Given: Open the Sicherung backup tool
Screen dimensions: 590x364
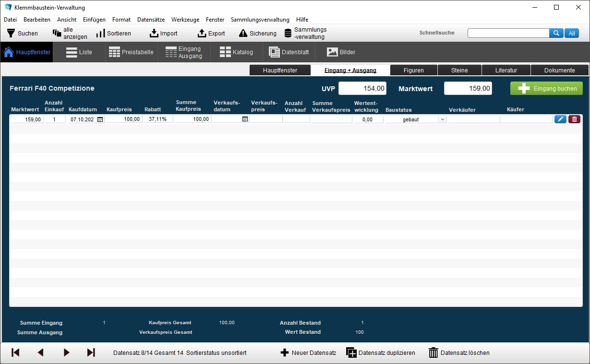Looking at the screenshot, I should 258,33.
